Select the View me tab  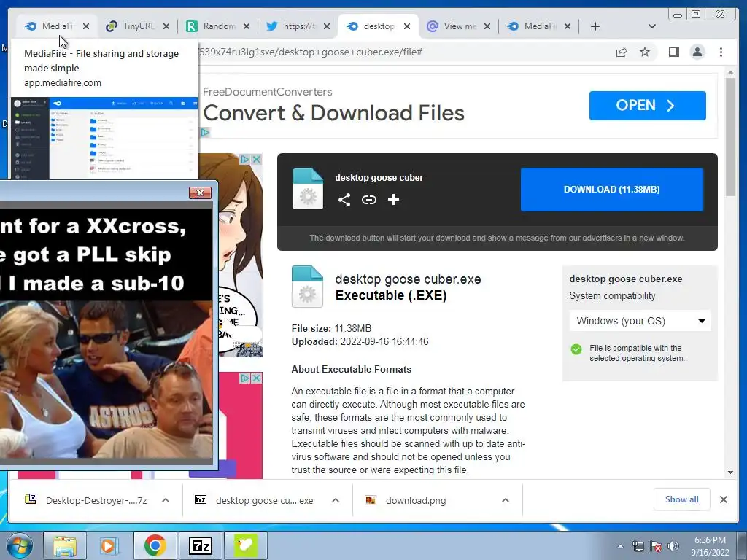click(460, 26)
